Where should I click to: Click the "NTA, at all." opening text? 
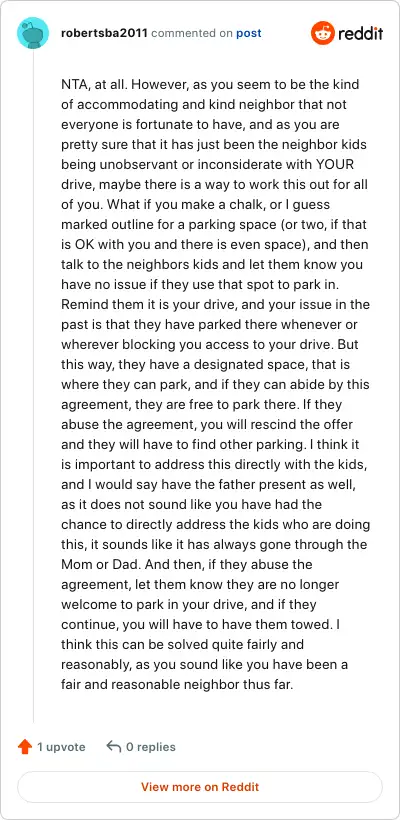(92, 85)
